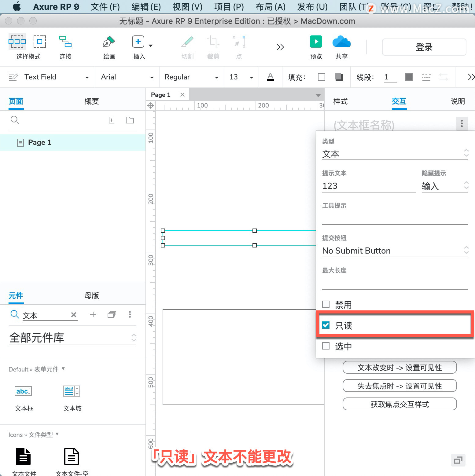Open the 类型 文本 type dropdown
Screen dimensions: 475x476
pos(395,154)
